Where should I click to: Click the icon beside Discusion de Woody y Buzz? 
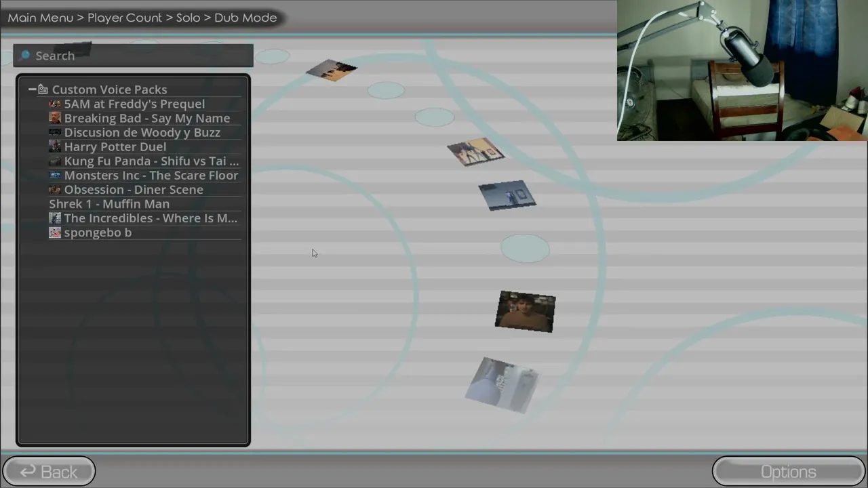55,132
